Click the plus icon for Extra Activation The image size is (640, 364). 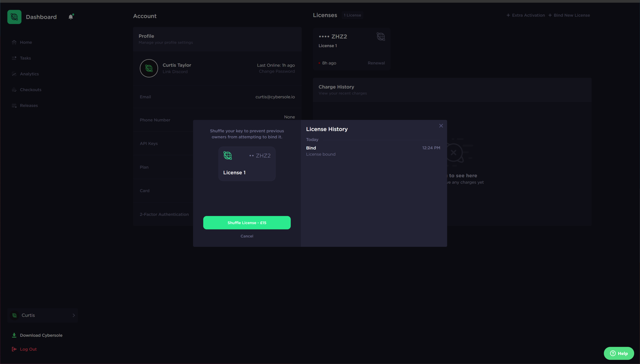click(x=508, y=15)
